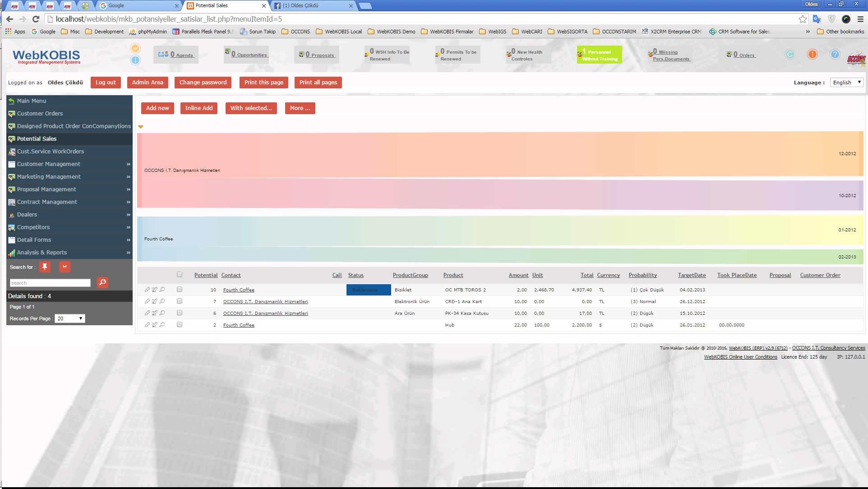
Task: Click the blue Status cell for Potential 10
Action: (x=368, y=290)
